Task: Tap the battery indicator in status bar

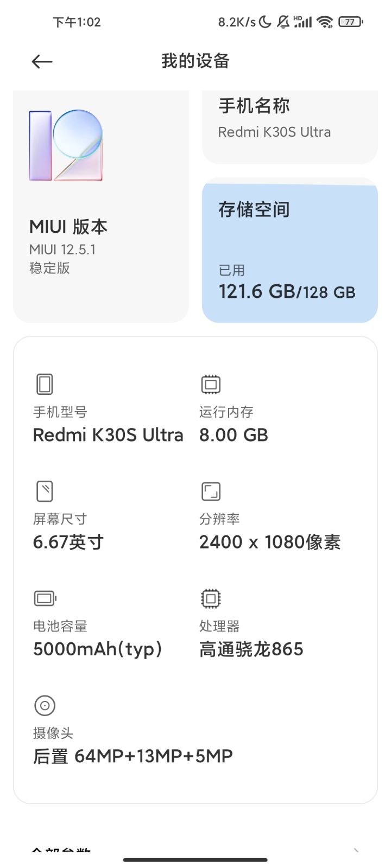Action: [x=351, y=22]
